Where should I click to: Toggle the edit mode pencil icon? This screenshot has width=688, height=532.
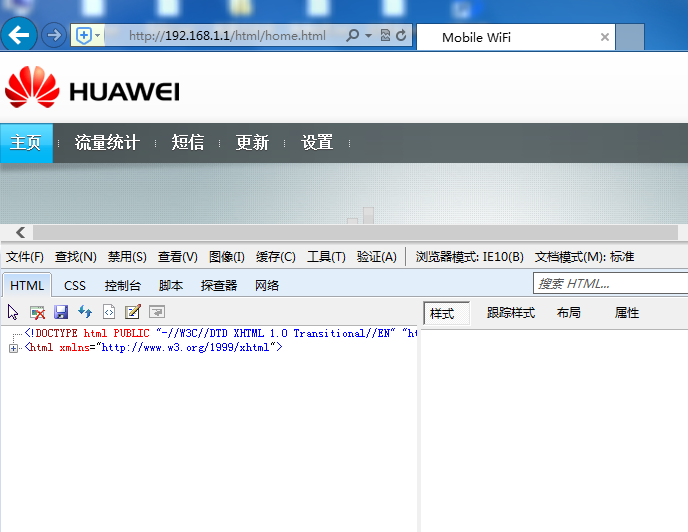point(132,312)
